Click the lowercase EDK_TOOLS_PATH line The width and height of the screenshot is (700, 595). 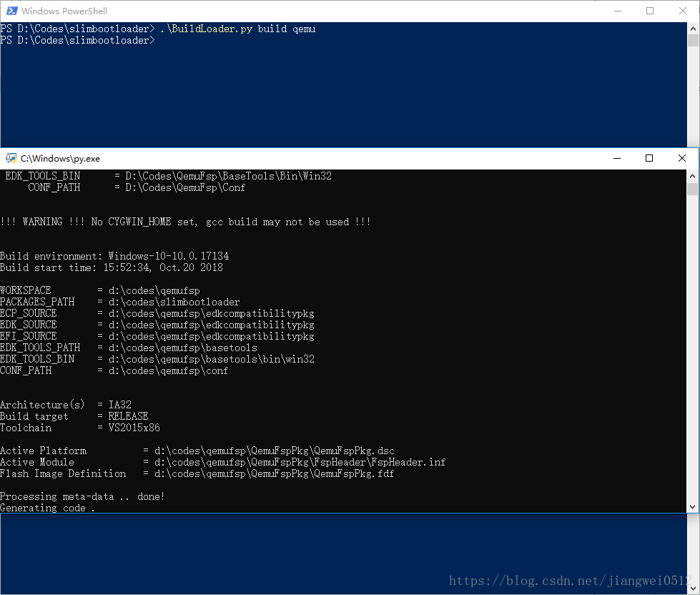(129, 348)
